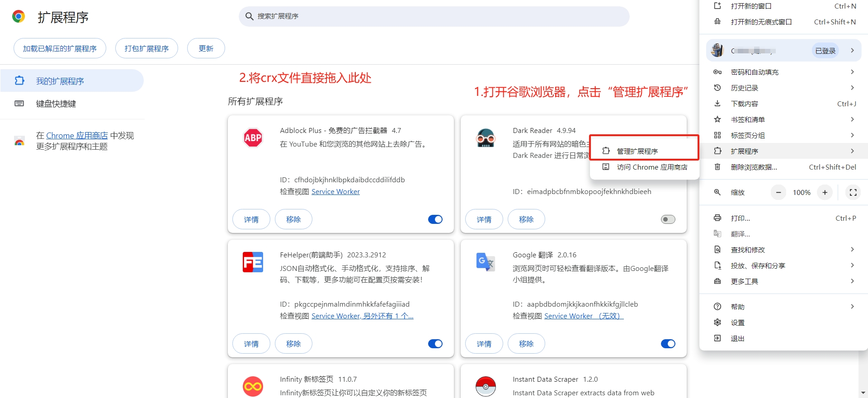Click the profile avatar in the Chrome menu

pos(717,51)
